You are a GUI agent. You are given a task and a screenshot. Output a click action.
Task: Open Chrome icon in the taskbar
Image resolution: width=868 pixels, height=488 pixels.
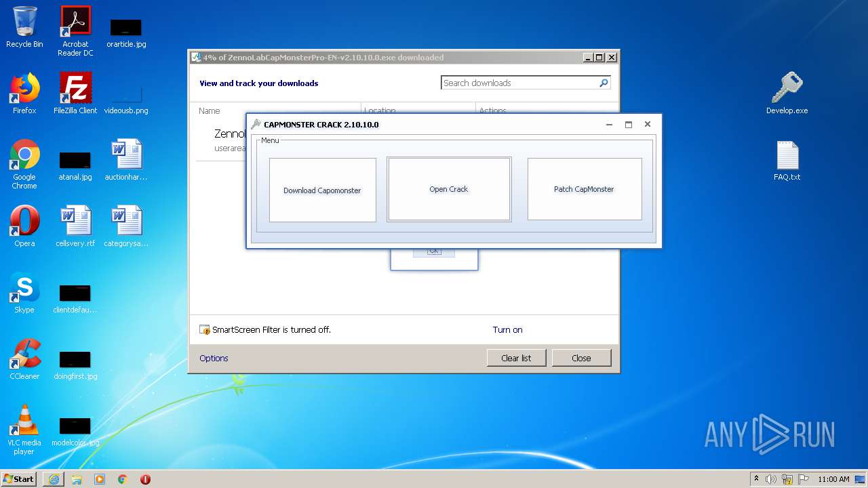123,479
